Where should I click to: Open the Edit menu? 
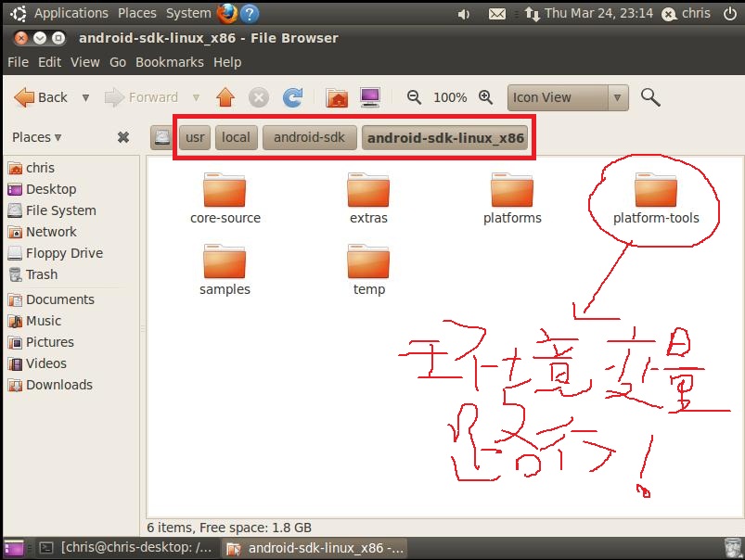coord(50,63)
